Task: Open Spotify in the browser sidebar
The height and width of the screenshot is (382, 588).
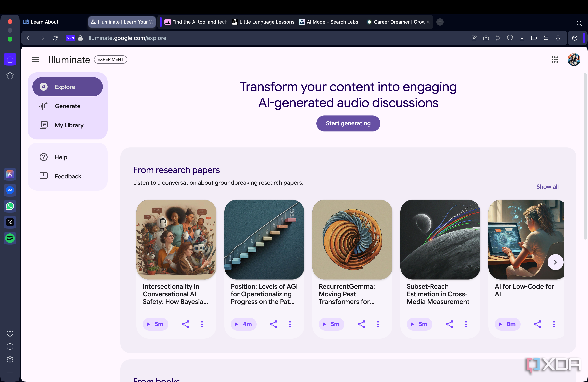Action: [10, 238]
